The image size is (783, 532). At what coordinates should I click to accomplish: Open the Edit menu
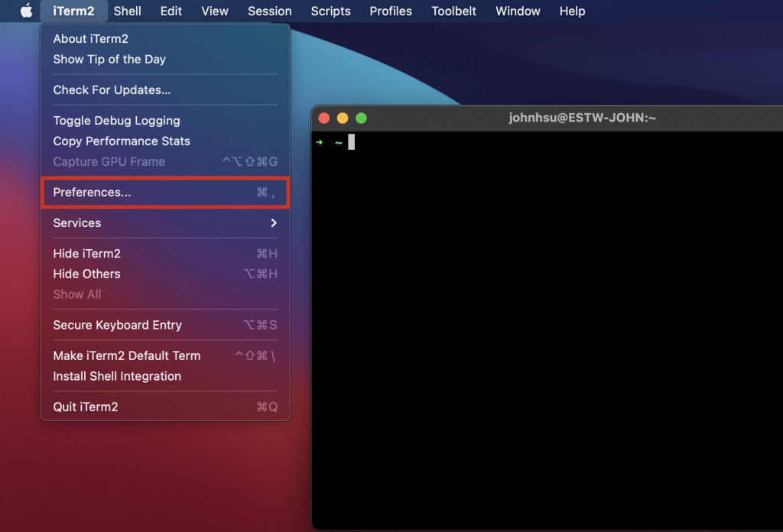pos(171,11)
